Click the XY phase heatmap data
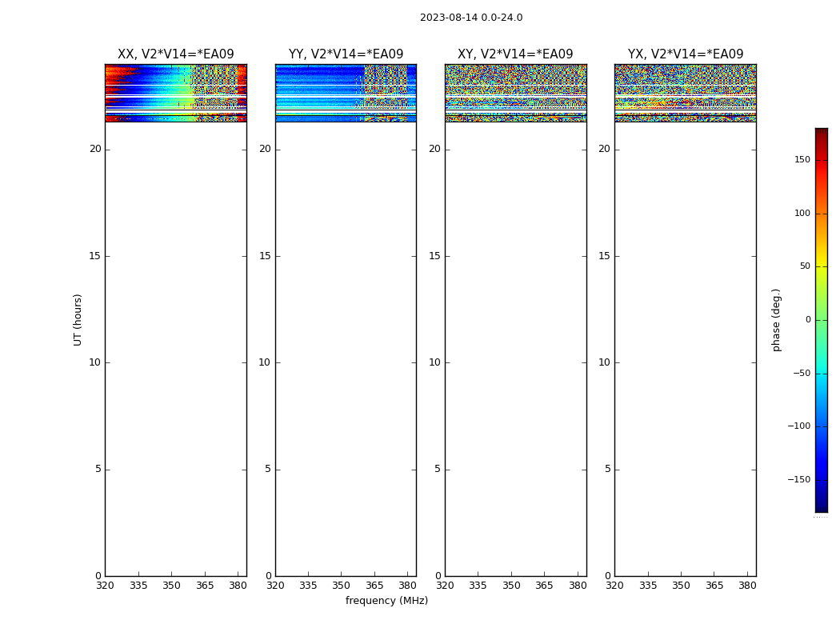The height and width of the screenshot is (640, 840). [x=515, y=92]
